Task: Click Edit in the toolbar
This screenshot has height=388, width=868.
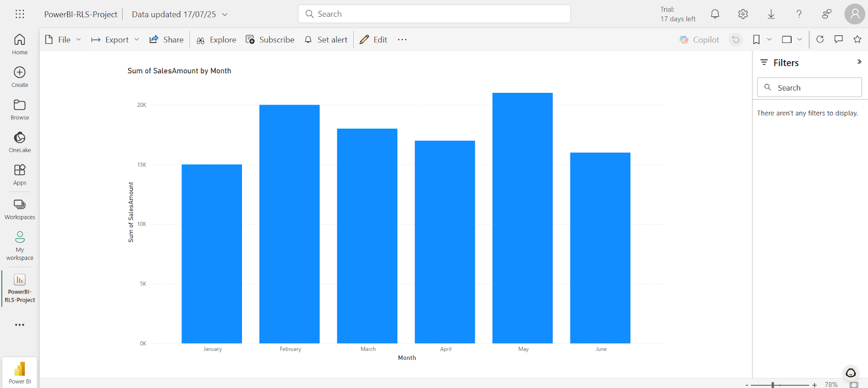Action: pyautogui.click(x=373, y=40)
